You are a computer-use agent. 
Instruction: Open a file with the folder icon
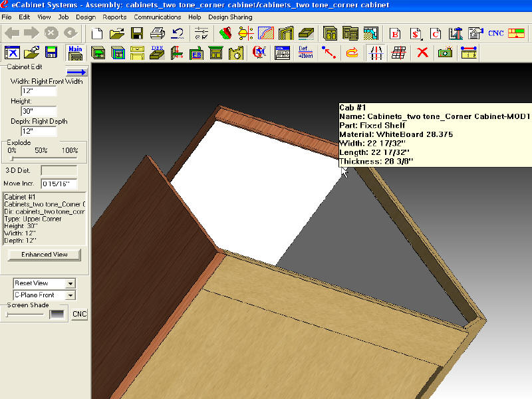click(117, 33)
